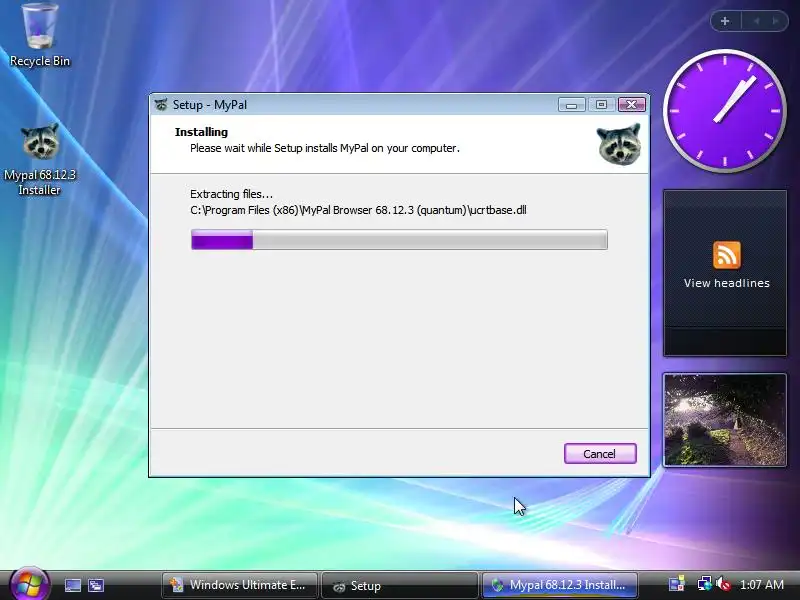This screenshot has width=800, height=600.
Task: Minimize the Setup - MyPal window
Action: click(571, 105)
